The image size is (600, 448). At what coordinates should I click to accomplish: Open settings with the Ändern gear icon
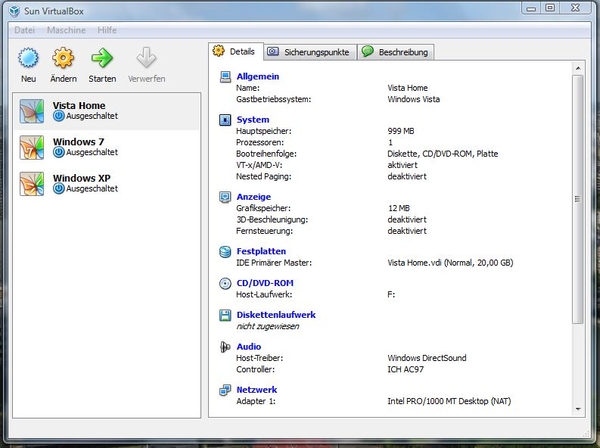(x=63, y=58)
